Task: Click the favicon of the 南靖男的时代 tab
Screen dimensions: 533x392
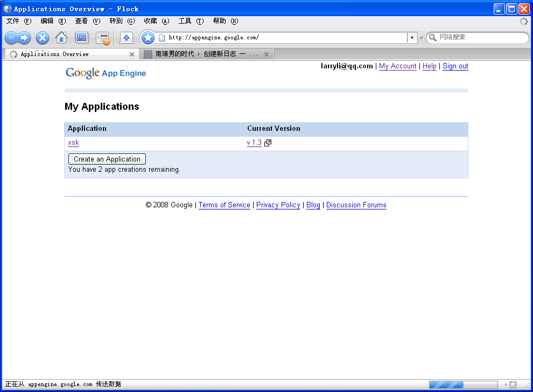Action: coord(148,54)
